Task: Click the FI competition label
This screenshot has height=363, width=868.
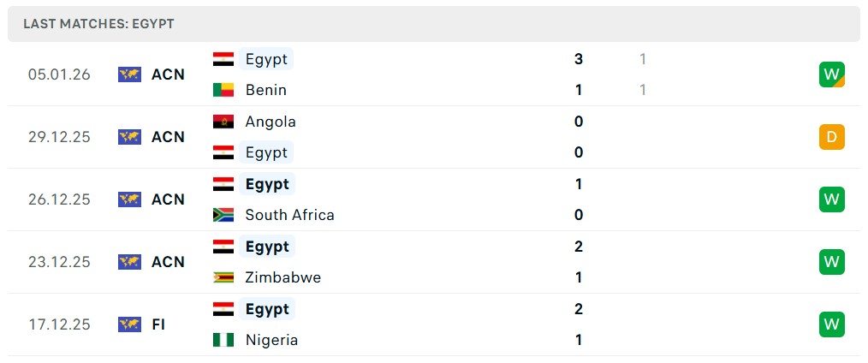Action: click(158, 324)
